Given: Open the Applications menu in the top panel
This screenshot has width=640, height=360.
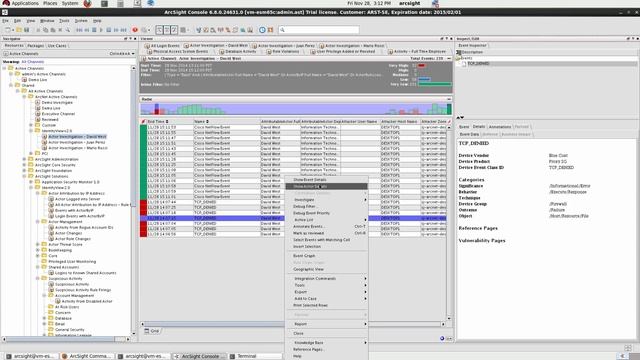Looking at the screenshot, I should pos(20,3).
